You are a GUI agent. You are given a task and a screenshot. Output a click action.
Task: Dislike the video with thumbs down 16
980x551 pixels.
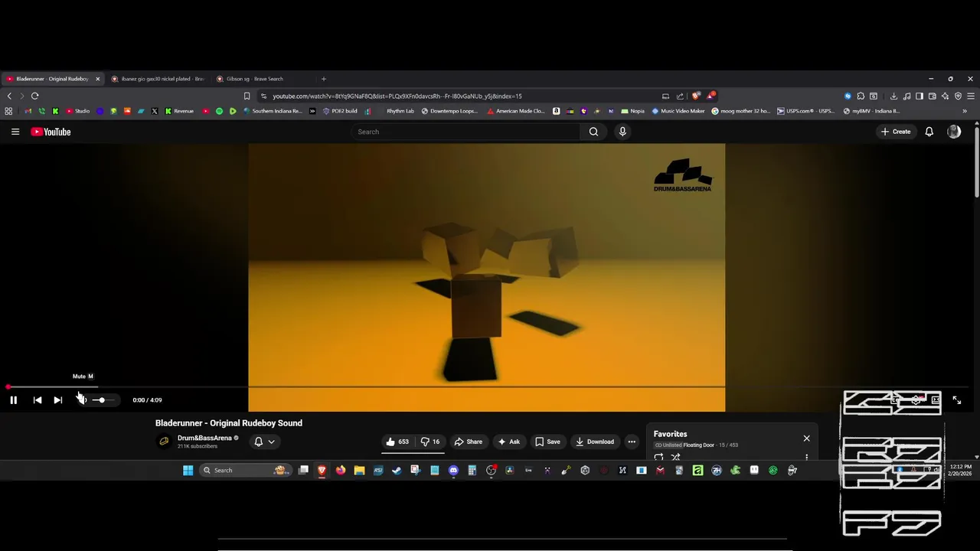tap(430, 442)
